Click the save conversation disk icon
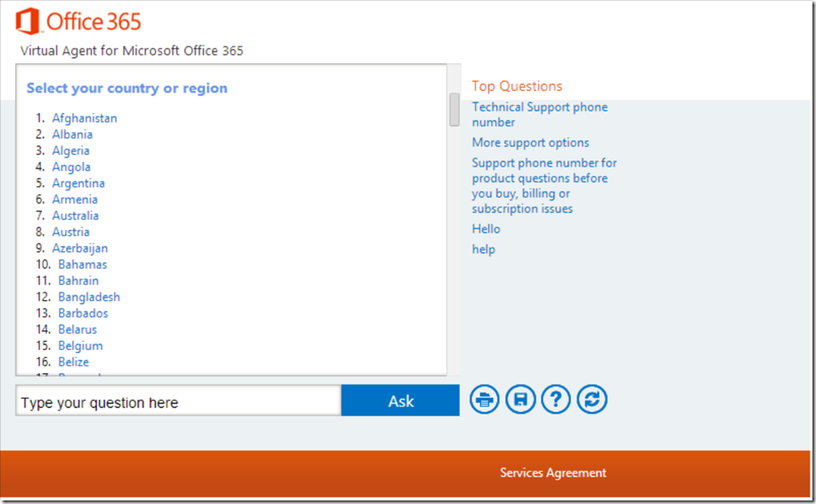 (520, 400)
